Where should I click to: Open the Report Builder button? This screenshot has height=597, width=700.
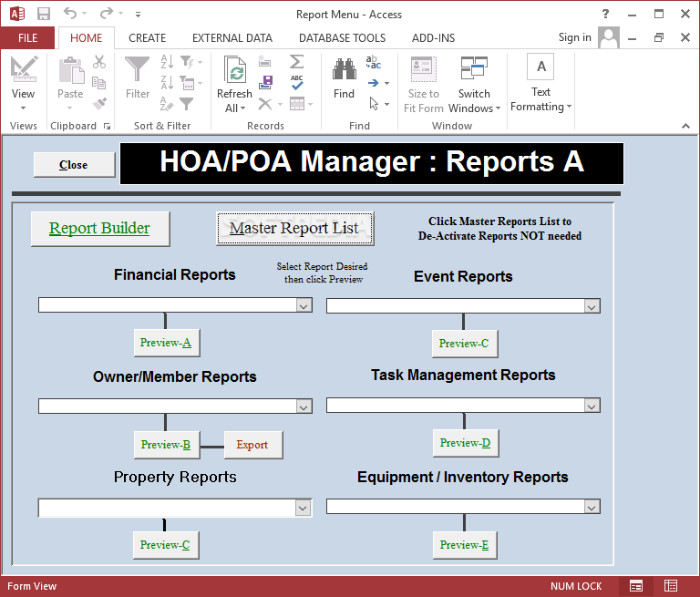point(100,228)
